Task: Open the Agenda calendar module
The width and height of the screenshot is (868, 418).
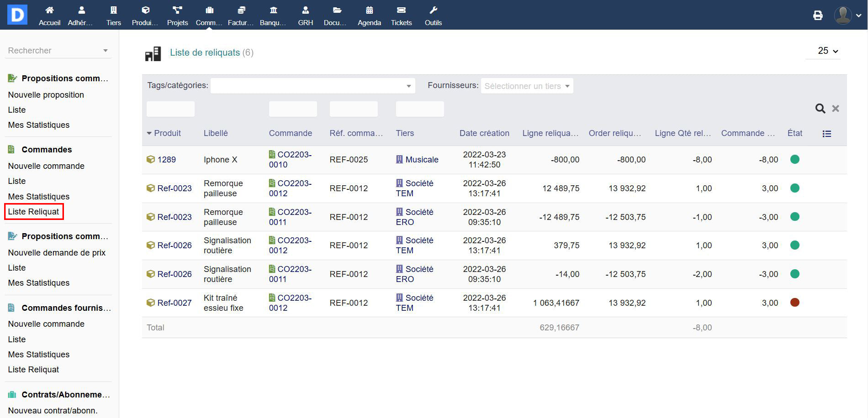Action: (x=369, y=15)
